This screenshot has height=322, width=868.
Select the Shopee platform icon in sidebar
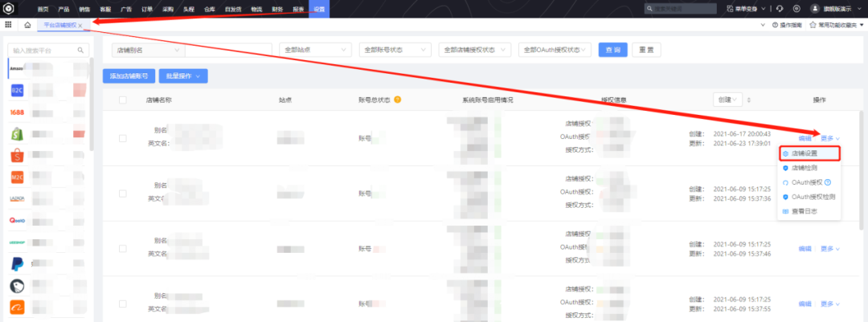point(17,155)
